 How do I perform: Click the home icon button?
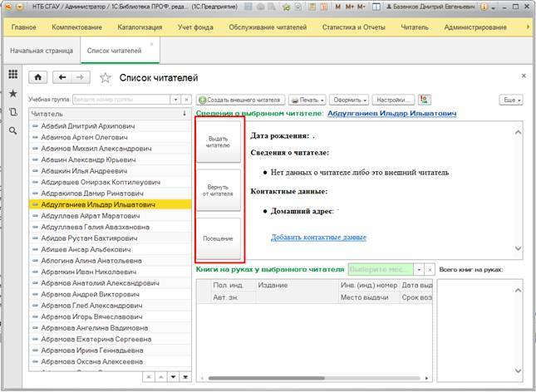tap(37, 77)
